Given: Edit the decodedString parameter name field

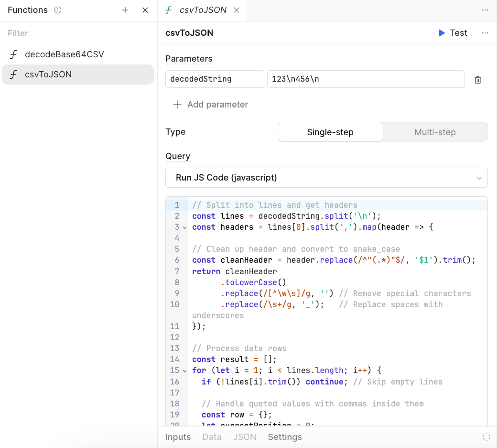Looking at the screenshot, I should click(x=215, y=79).
